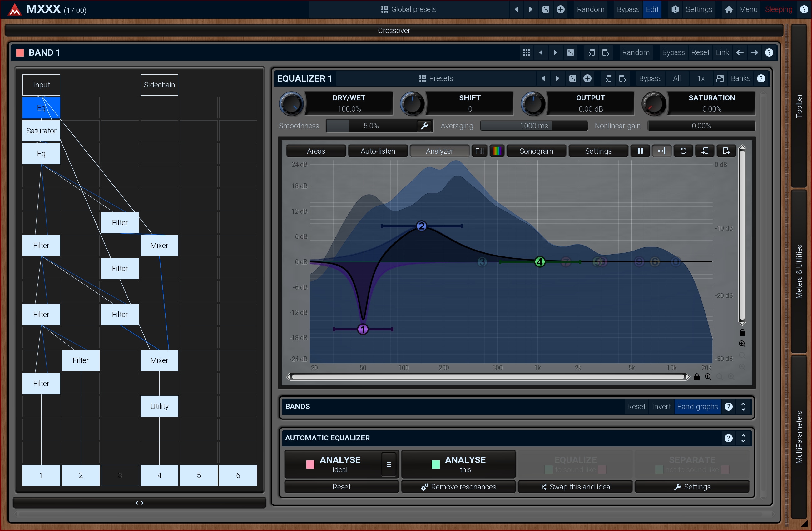
Task: Click the spectrum color rainbow icon
Action: (x=497, y=151)
